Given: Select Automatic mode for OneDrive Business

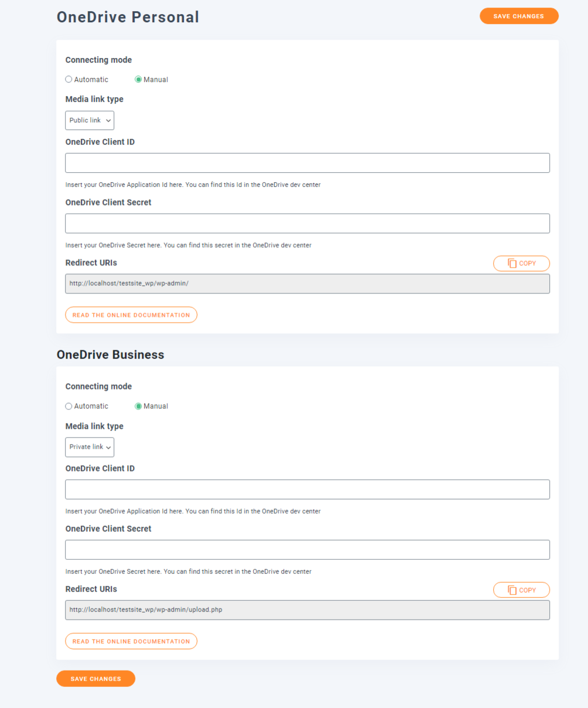Looking at the screenshot, I should click(x=69, y=406).
